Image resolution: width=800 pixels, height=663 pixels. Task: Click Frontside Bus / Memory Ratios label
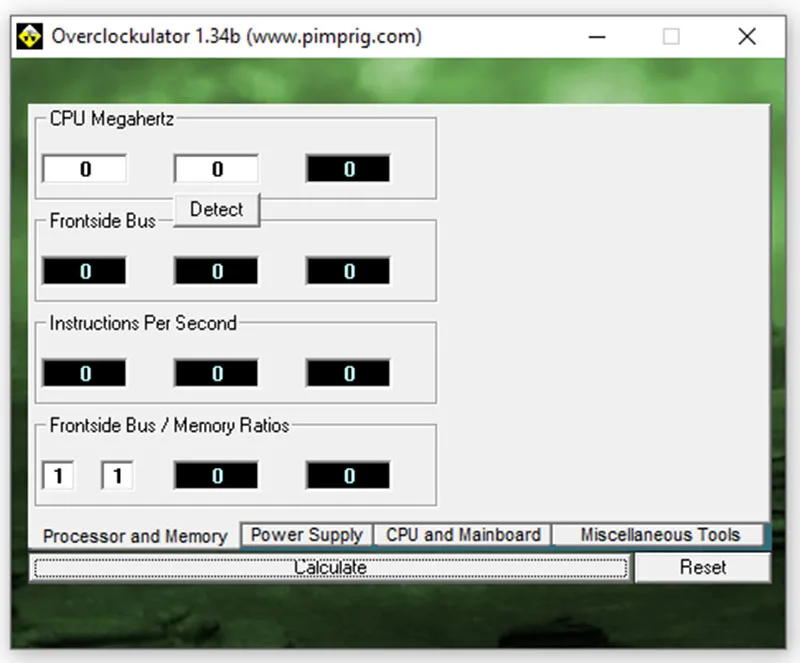pyautogui.click(x=169, y=425)
